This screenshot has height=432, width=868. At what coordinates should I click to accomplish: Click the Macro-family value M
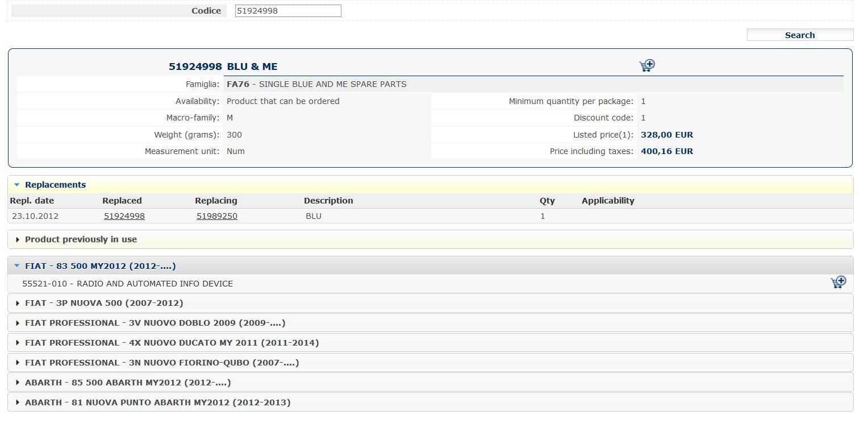tap(229, 118)
